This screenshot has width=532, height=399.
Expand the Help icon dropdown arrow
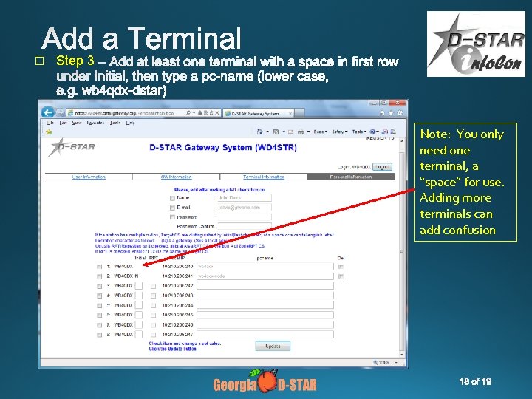point(378,132)
